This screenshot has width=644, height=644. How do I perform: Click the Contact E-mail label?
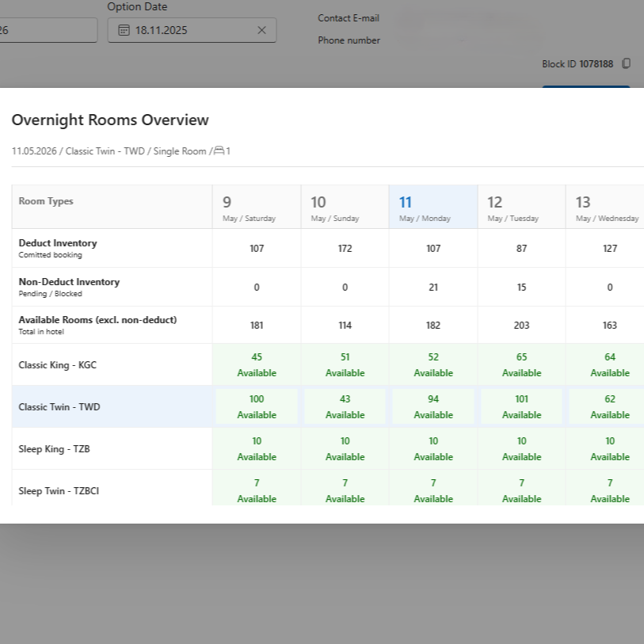(x=349, y=18)
